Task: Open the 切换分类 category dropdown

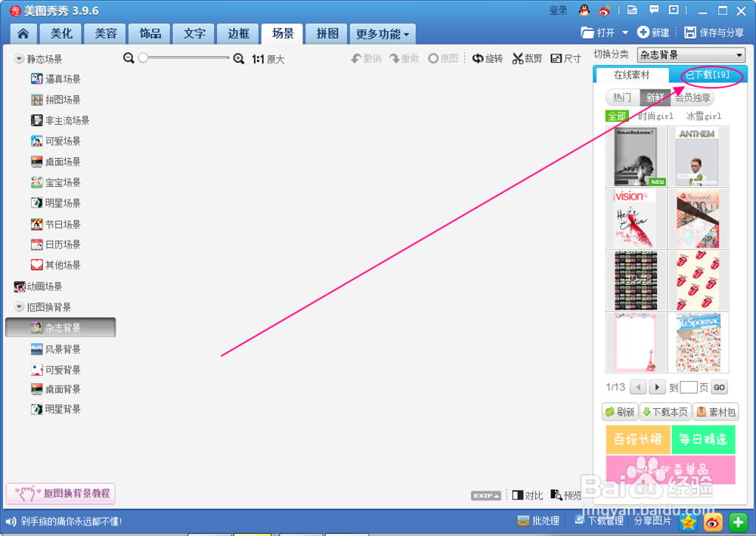Action: (x=691, y=54)
